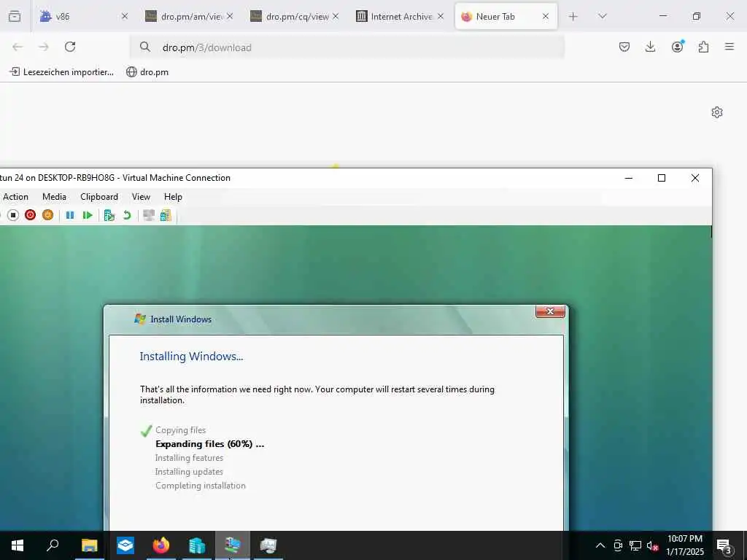Open Firefox from the taskbar
The width and height of the screenshot is (747, 560).
click(x=161, y=545)
